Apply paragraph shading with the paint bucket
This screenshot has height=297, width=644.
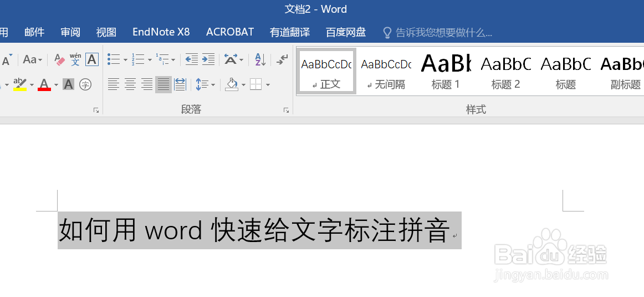(x=232, y=85)
